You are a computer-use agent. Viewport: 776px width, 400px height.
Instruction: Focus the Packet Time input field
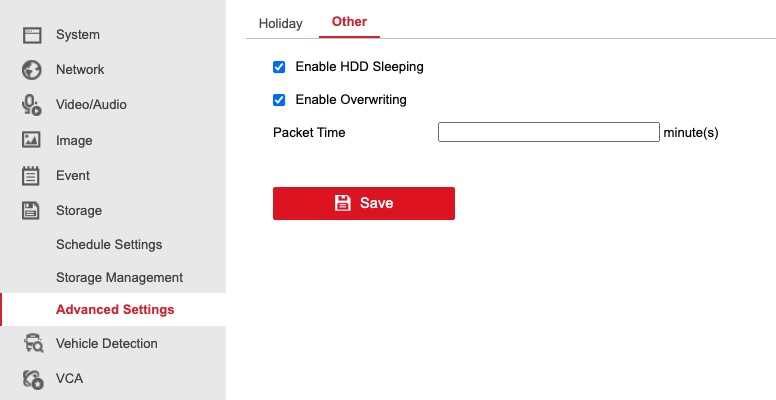point(548,132)
